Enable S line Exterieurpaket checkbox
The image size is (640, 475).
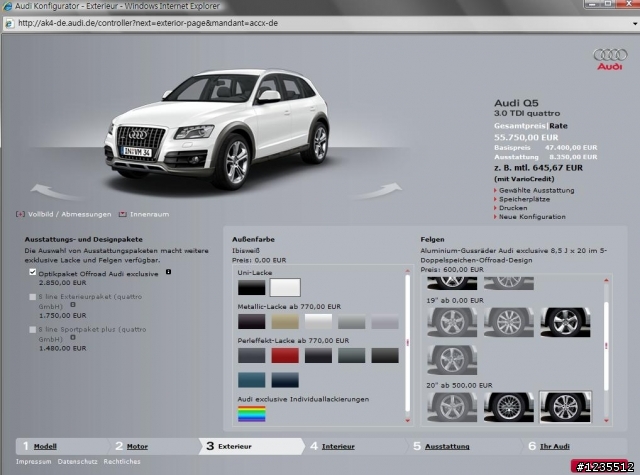[x=33, y=297]
